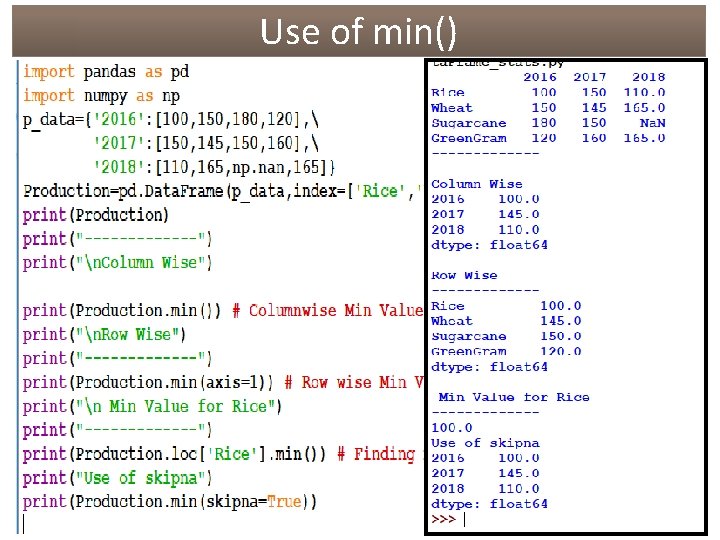Image resolution: width=720 pixels, height=540 pixels.
Task: Select the p_data '2016' list line in code
Action: (171, 120)
